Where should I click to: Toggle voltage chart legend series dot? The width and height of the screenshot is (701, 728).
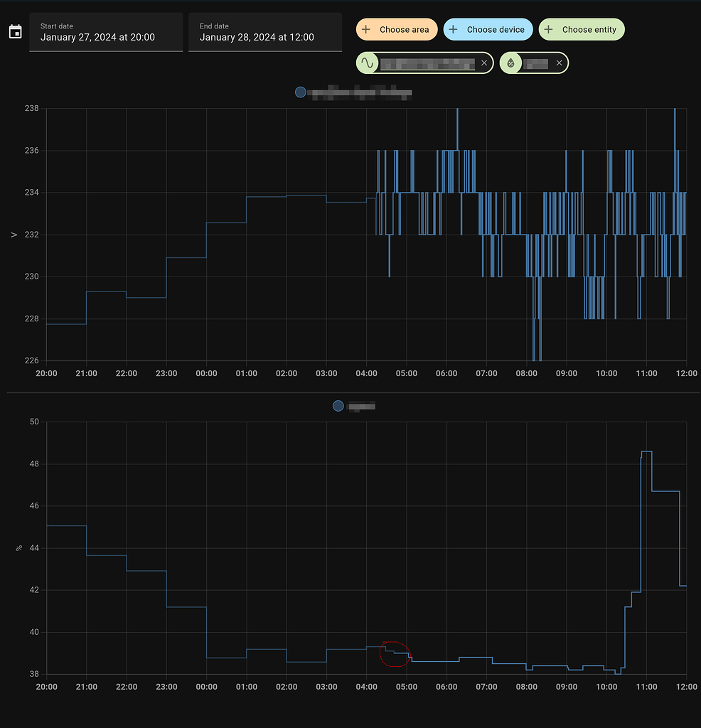tap(300, 92)
